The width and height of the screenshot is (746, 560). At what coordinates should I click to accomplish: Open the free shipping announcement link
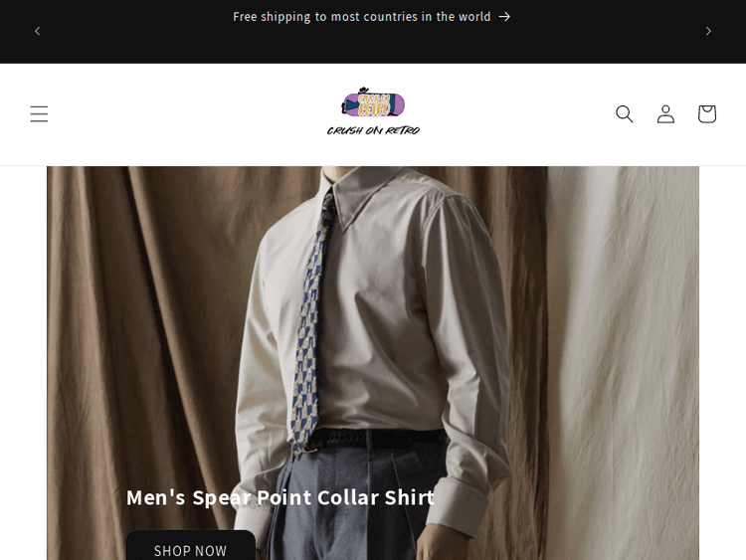coord(372,17)
